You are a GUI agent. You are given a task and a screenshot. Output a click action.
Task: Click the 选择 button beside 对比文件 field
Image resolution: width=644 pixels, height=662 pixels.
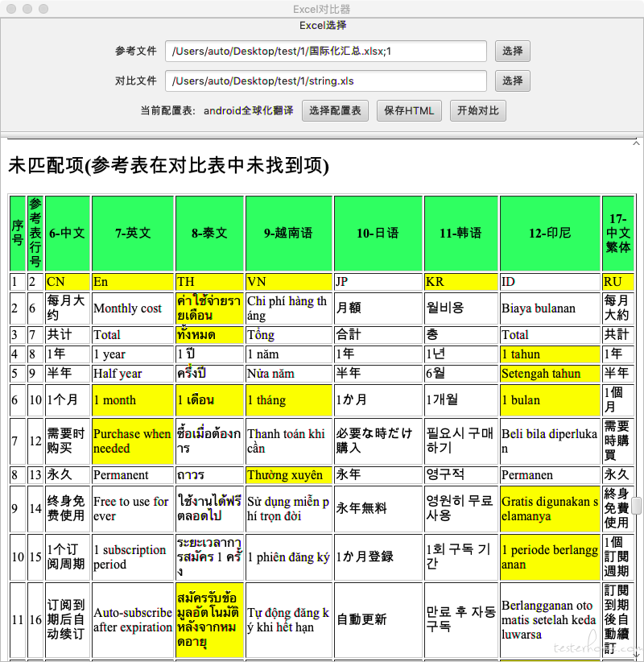(512, 81)
